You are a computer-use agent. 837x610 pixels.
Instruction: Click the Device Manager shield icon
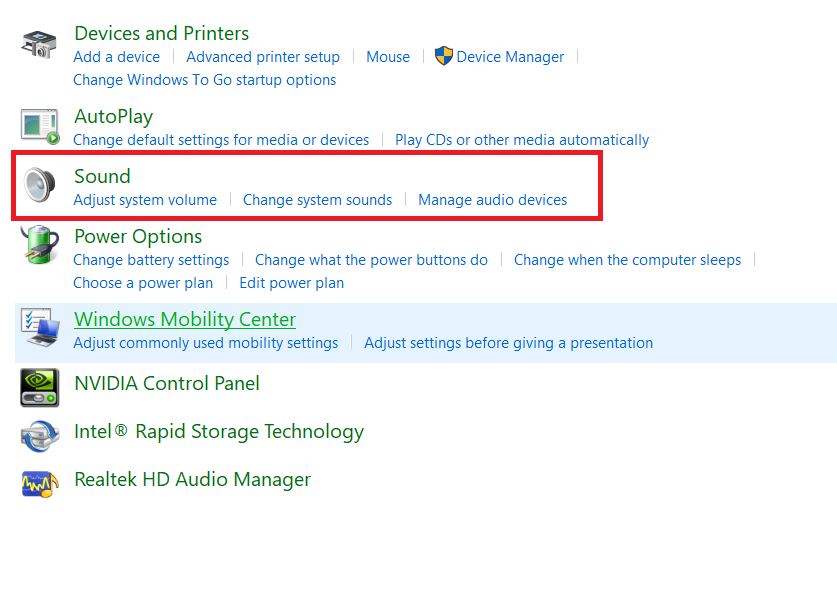click(444, 56)
